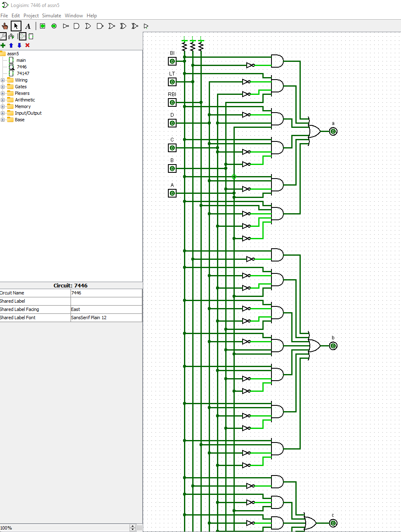Click output pin b on canvas
Viewport: 401px width, 532px height.
coord(333,346)
